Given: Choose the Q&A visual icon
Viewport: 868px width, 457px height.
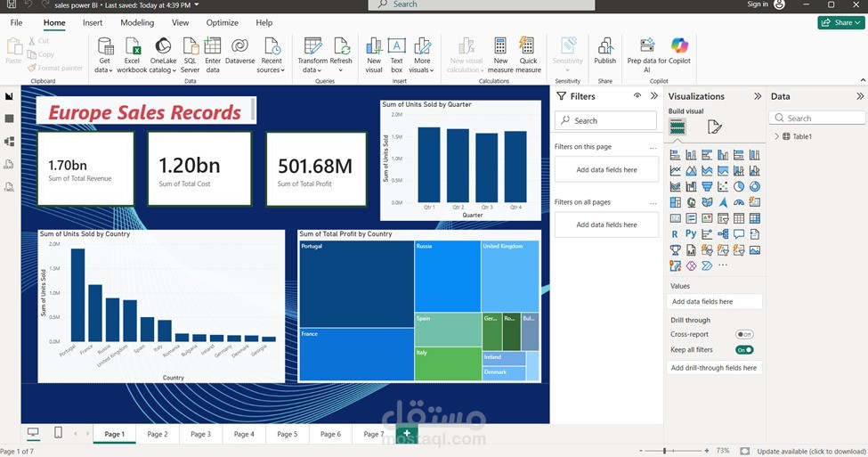Looking at the screenshot, I should click(x=739, y=234).
